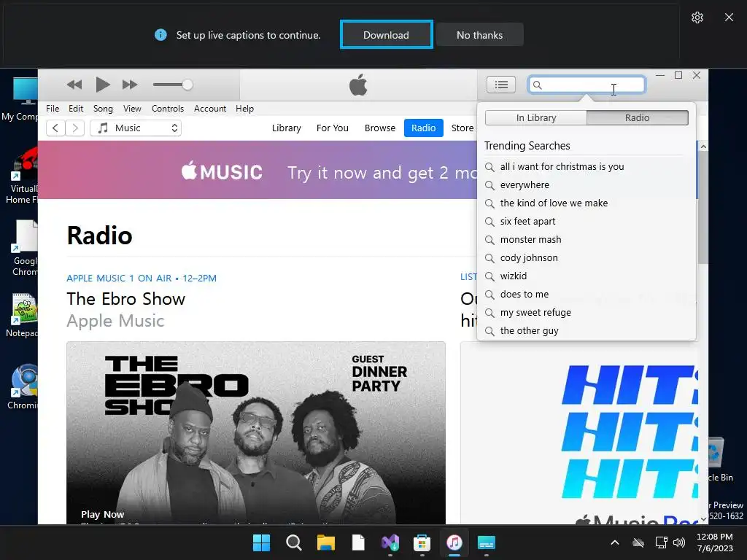Open File Explorer from taskbar

326,542
